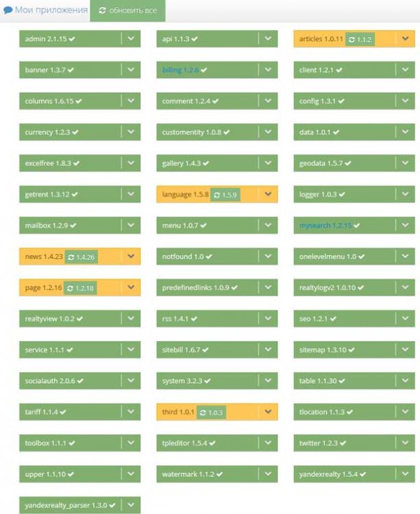
Task: Click refresh icon for page 1.2.18 update
Action: [70, 288]
